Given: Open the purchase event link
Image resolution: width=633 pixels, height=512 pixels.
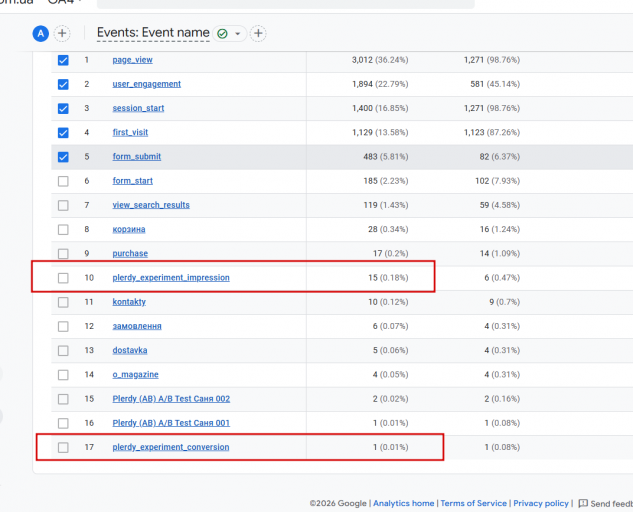Looking at the screenshot, I should (x=130, y=254).
